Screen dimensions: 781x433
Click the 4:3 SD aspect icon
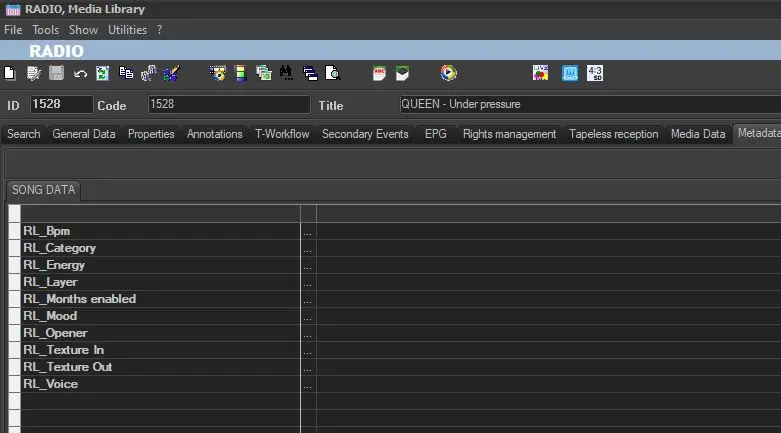(x=595, y=73)
